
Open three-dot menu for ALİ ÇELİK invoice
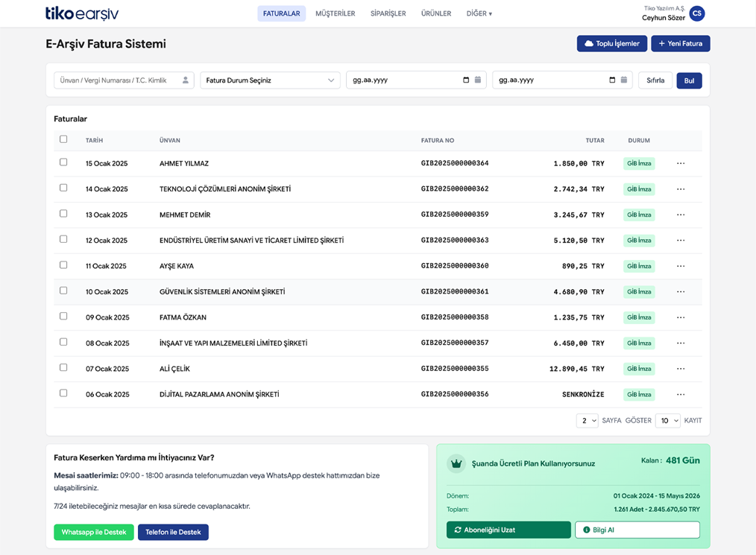coord(680,369)
